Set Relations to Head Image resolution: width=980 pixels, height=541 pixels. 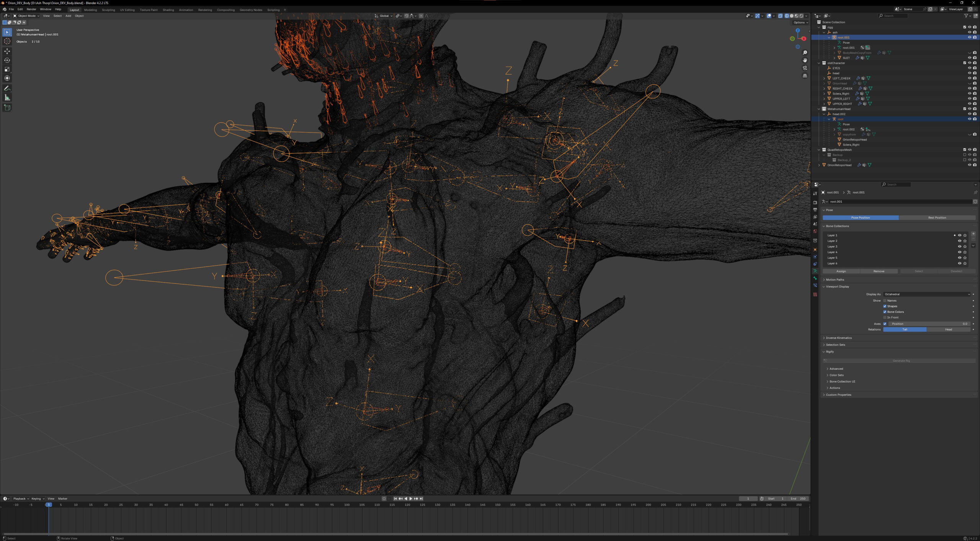coord(948,330)
